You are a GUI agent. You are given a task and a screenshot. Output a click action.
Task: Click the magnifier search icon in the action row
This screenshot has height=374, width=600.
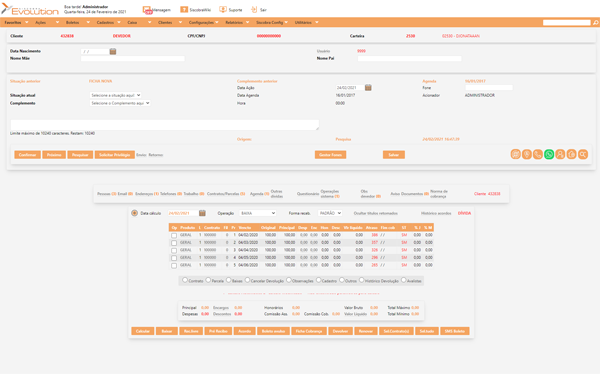pyautogui.click(x=583, y=154)
